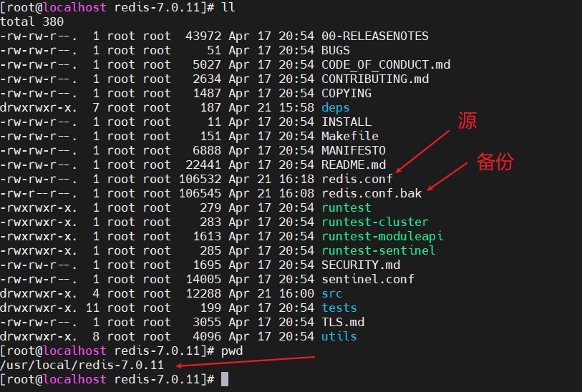582x392 pixels.
Task: Click the COPYING file name
Action: coord(346,94)
